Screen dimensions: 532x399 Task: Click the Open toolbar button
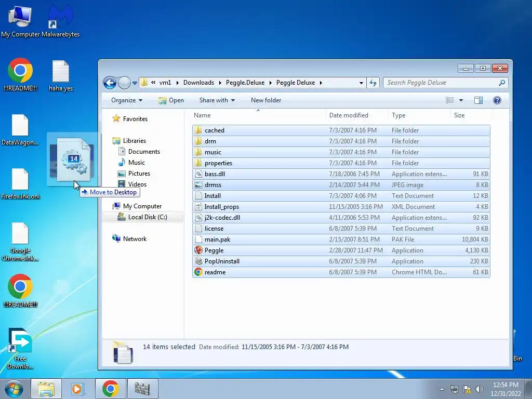(171, 100)
